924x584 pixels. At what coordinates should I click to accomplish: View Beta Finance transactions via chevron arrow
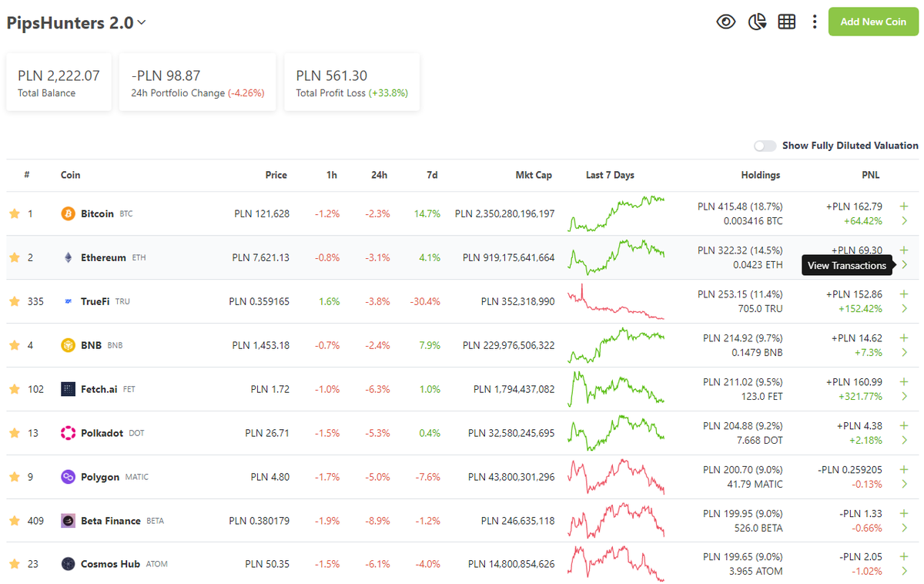(x=905, y=529)
